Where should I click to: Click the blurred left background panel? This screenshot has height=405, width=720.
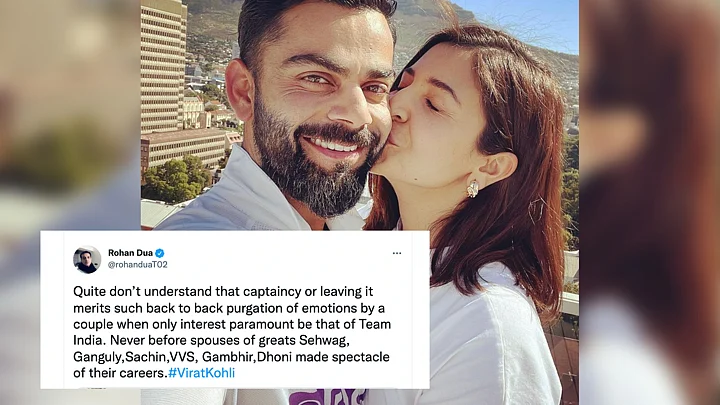[70, 115]
